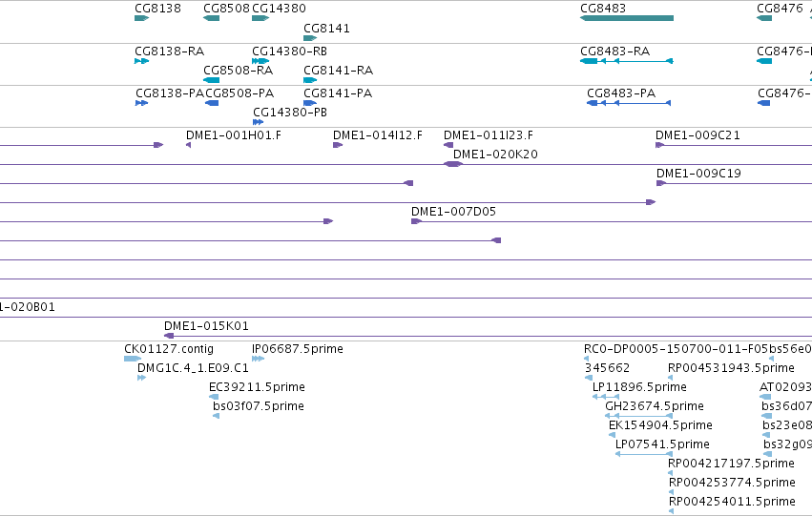Select protein CG8508-PA label
This screenshot has width=812, height=516.
coord(239,93)
